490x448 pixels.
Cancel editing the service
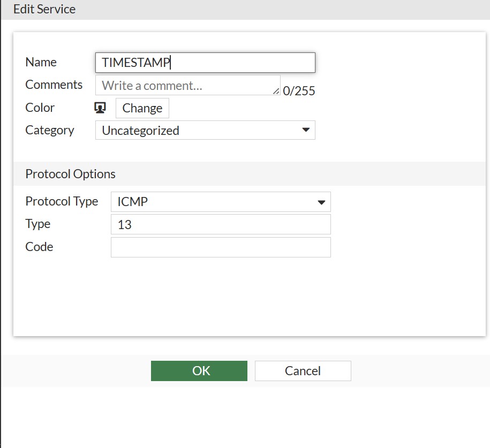(303, 371)
